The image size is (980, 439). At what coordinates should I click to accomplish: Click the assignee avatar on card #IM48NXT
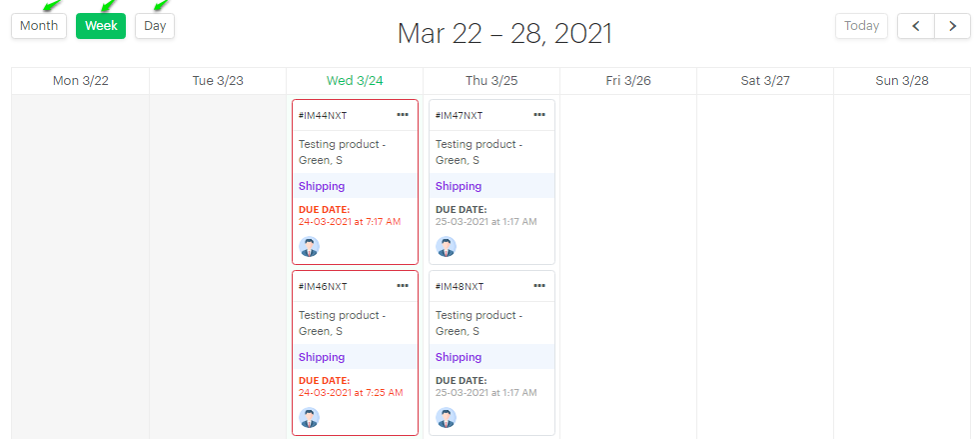(x=446, y=418)
